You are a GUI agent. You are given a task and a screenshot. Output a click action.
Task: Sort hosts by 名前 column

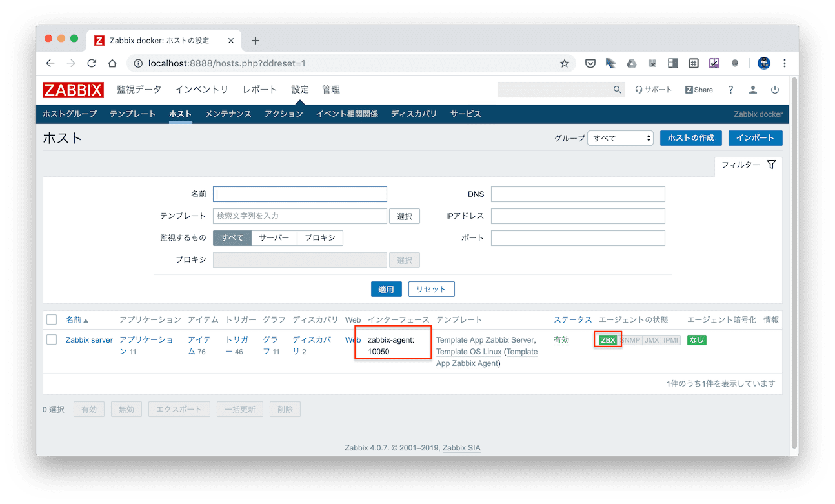point(77,320)
